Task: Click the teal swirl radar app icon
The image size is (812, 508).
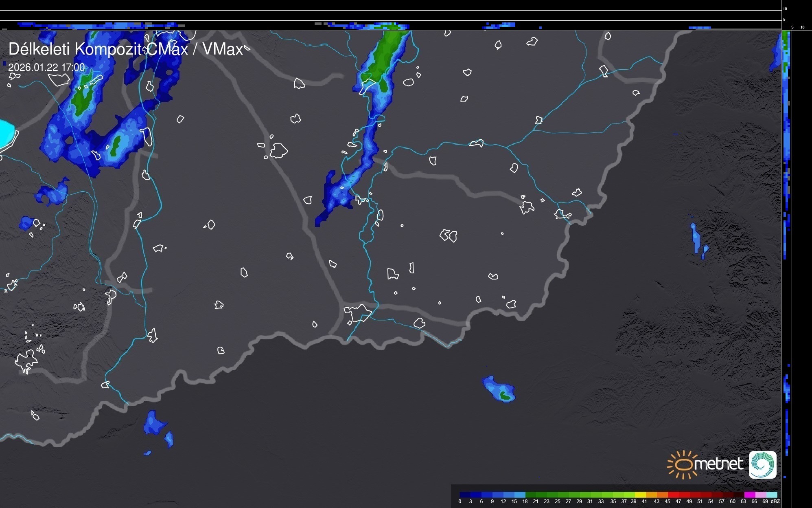Action: point(762,464)
